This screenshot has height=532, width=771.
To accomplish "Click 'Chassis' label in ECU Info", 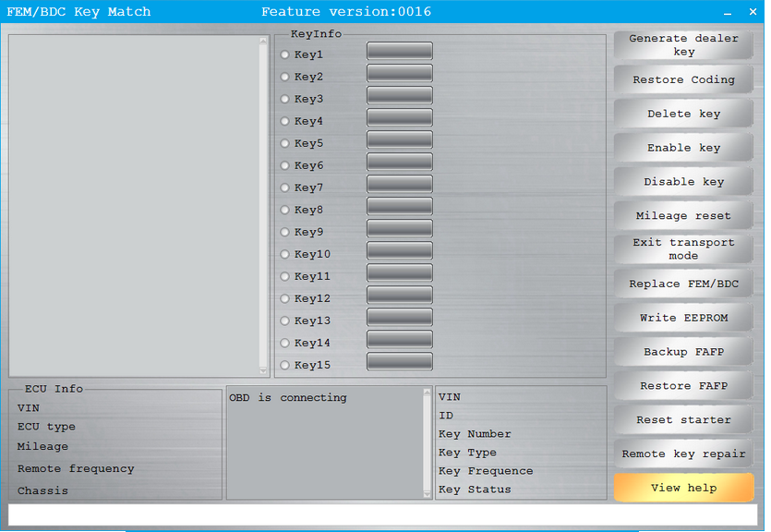I will [x=42, y=490].
